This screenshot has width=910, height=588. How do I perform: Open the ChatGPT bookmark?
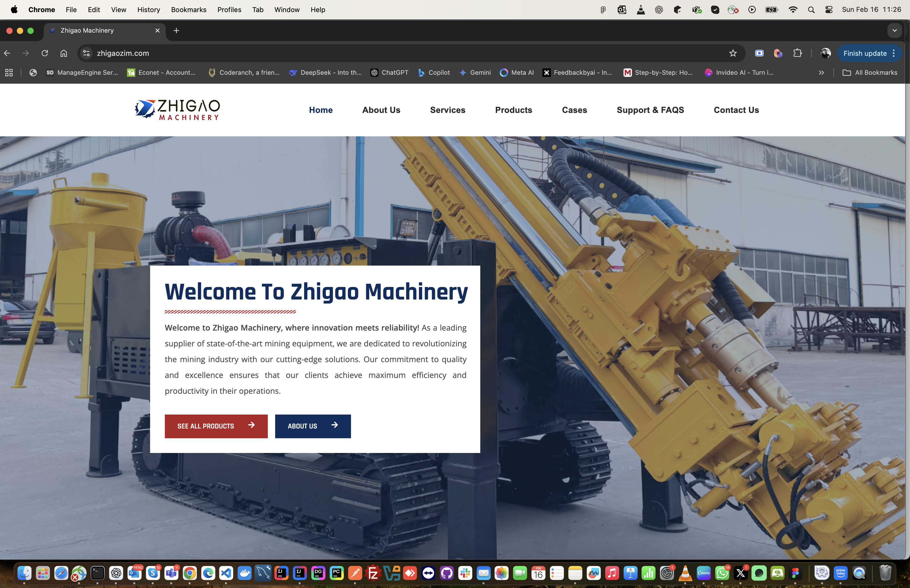tap(389, 73)
